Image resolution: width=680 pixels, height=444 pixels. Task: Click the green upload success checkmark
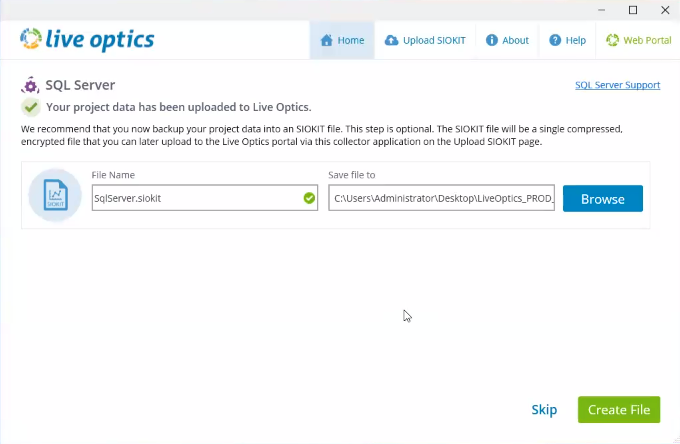click(31, 107)
